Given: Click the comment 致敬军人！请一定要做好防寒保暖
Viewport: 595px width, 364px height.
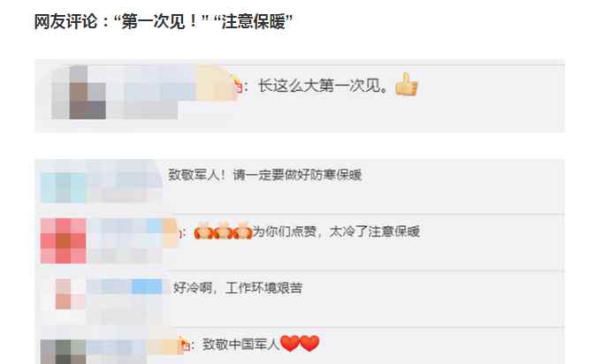Looking at the screenshot, I should point(265,175).
